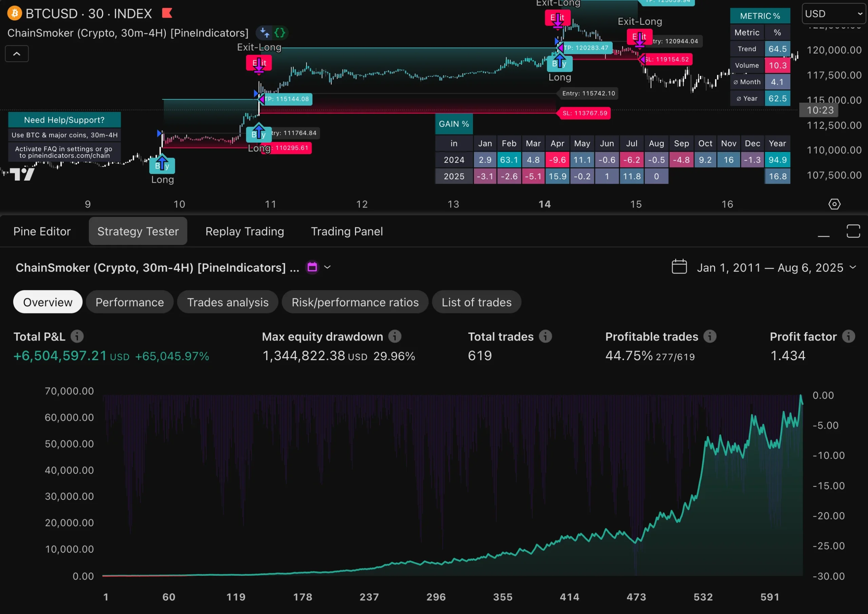Click the Exit marker under first Exit-Long label

(x=259, y=63)
